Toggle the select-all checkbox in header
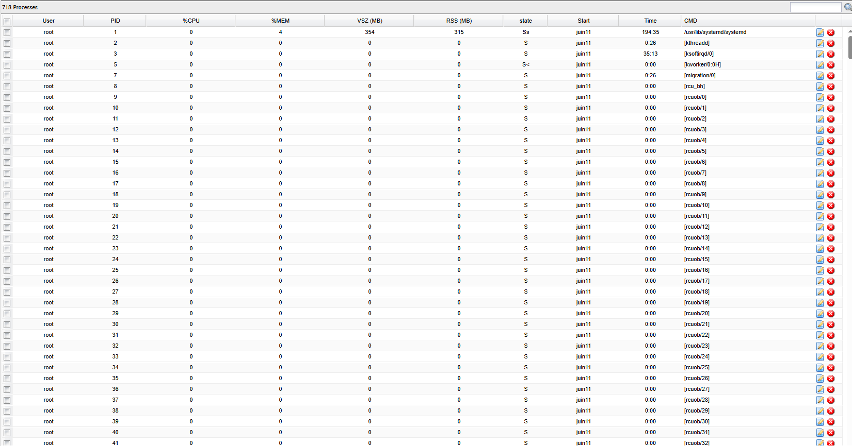 point(8,20)
